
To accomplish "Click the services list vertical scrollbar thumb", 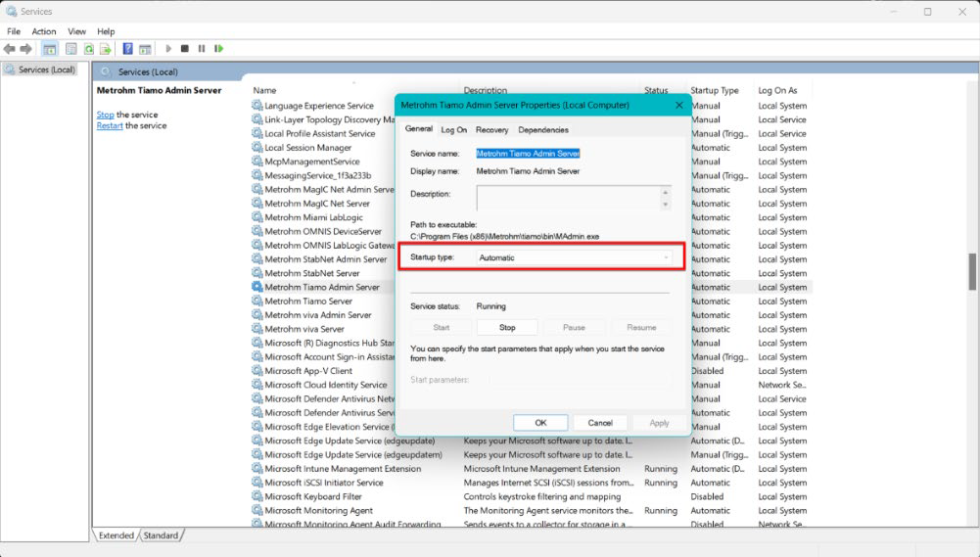I will point(972,272).
